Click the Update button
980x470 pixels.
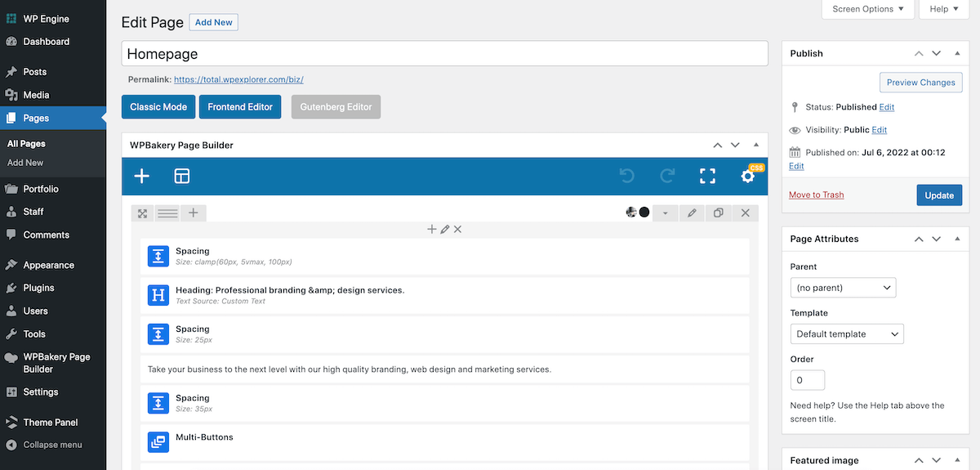pos(939,195)
